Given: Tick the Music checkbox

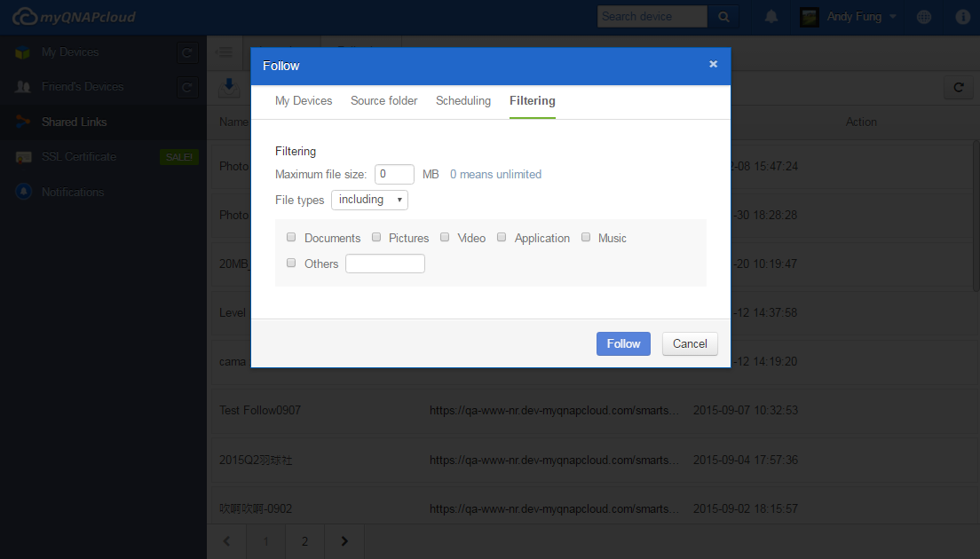Looking at the screenshot, I should tap(586, 238).
